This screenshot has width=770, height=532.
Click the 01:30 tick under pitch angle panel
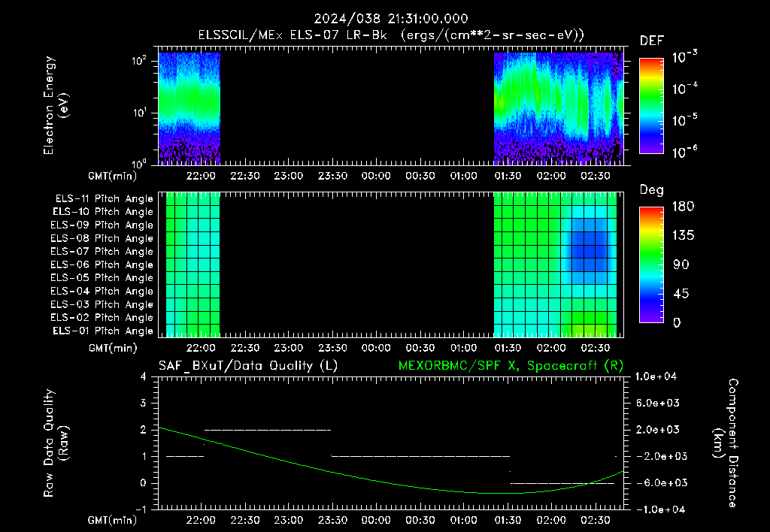(508, 348)
